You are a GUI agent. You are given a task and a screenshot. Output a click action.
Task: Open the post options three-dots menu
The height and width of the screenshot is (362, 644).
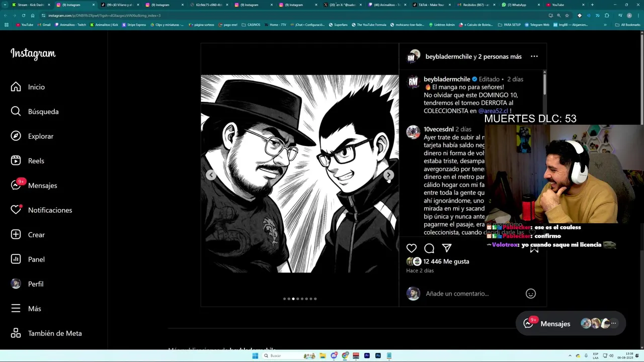click(534, 56)
